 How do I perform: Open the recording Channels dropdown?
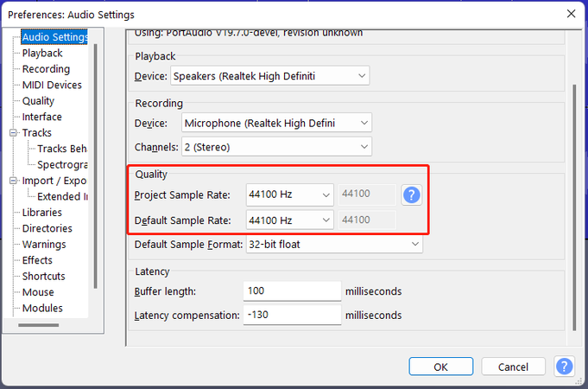[x=276, y=147]
